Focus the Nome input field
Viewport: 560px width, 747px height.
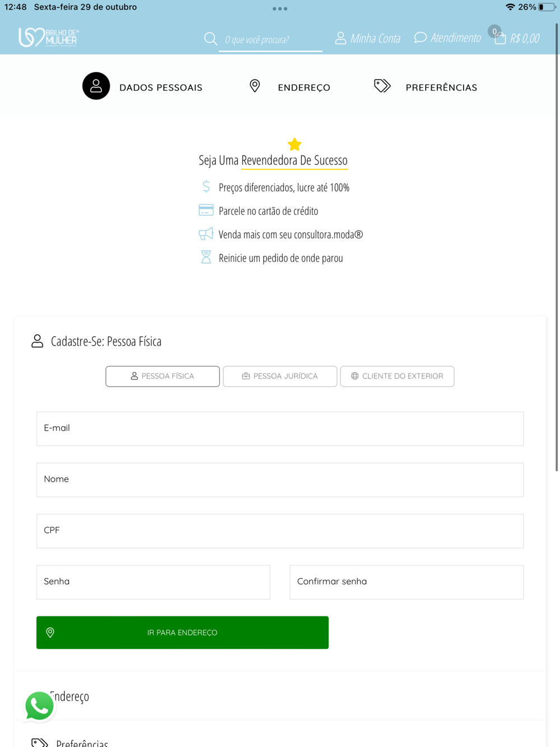click(x=280, y=480)
